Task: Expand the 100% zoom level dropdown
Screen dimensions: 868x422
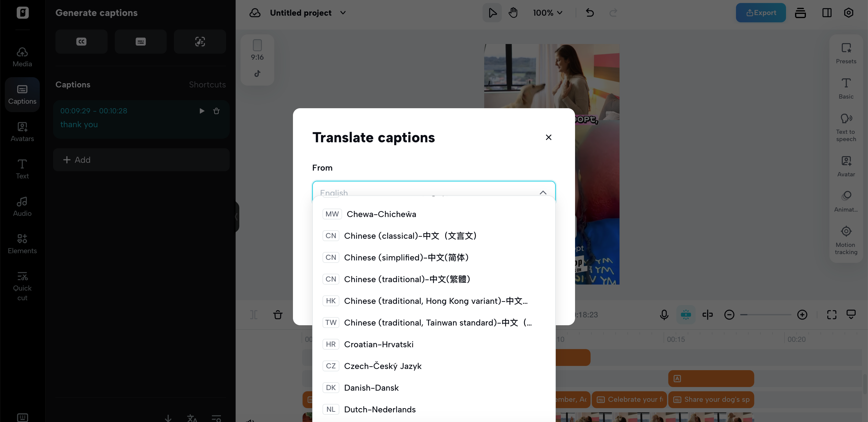Action: pyautogui.click(x=547, y=13)
